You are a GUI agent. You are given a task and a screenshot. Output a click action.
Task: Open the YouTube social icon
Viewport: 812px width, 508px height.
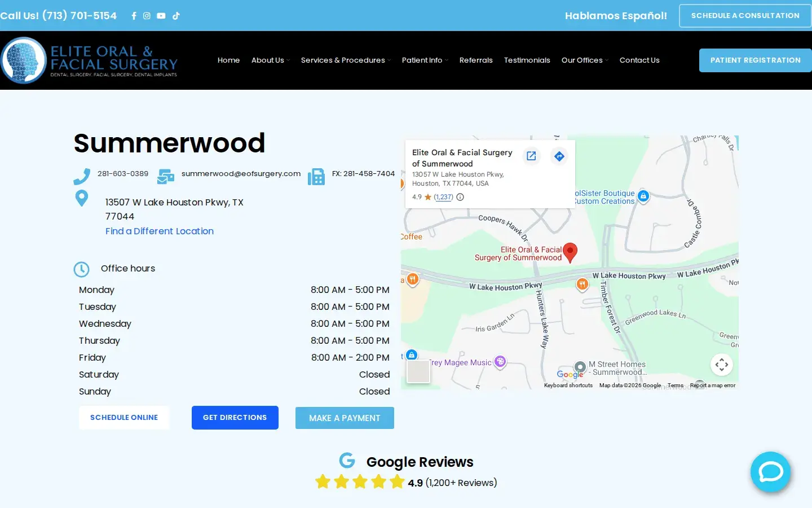(161, 16)
